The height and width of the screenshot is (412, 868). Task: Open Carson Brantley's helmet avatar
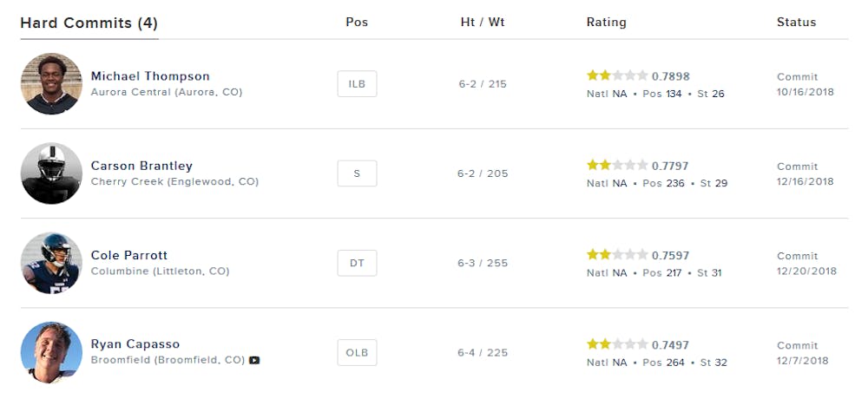point(51,173)
